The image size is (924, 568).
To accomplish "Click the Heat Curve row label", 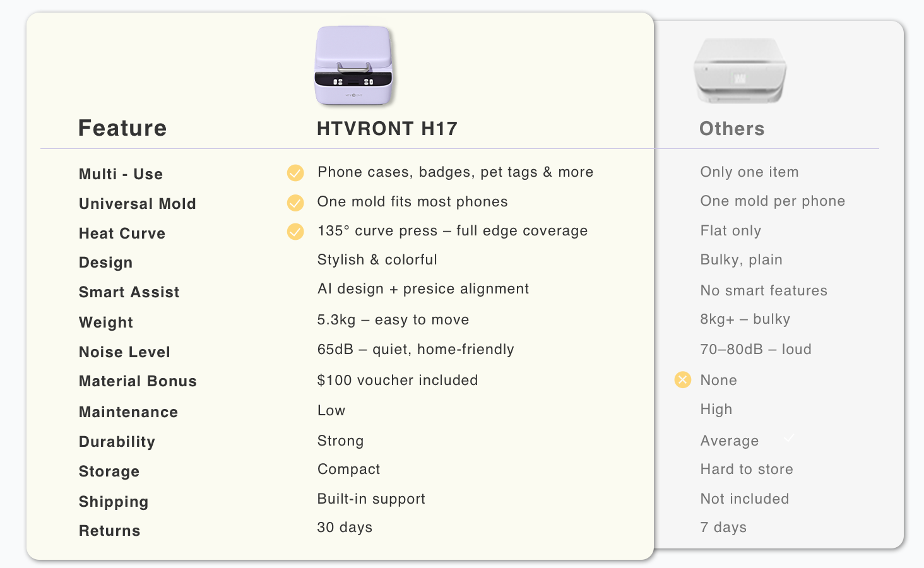I will pyautogui.click(x=122, y=234).
